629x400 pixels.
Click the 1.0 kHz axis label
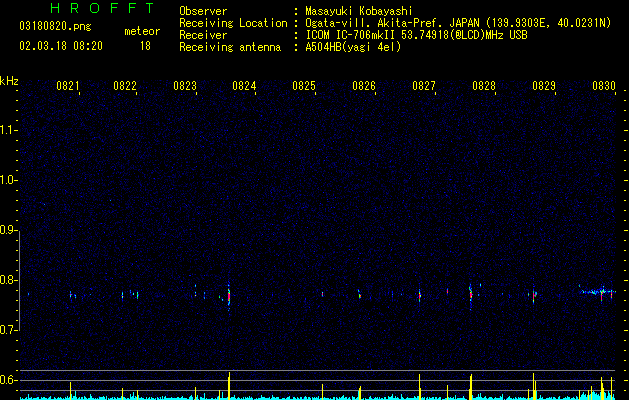[x=9, y=180]
